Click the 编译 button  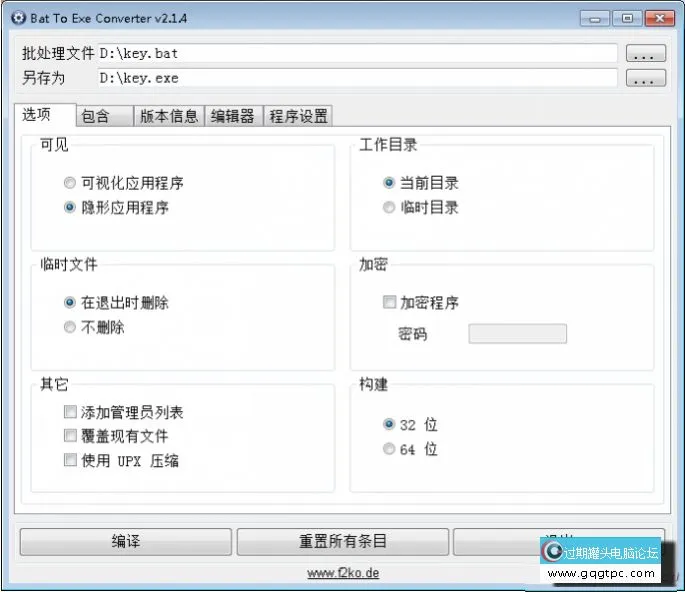coord(126,541)
